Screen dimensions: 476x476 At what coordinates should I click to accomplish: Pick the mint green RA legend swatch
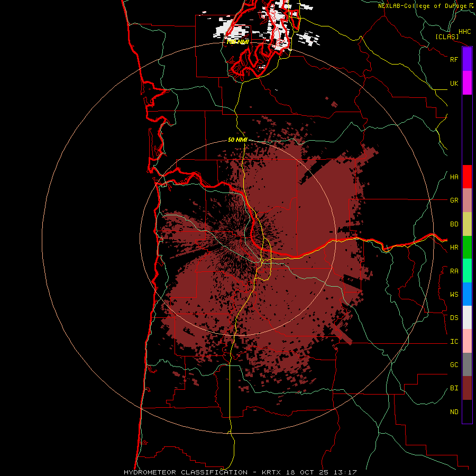click(x=467, y=271)
